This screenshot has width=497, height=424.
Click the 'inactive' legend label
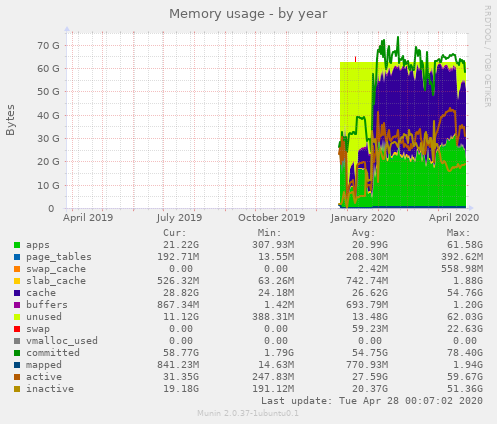click(x=50, y=389)
